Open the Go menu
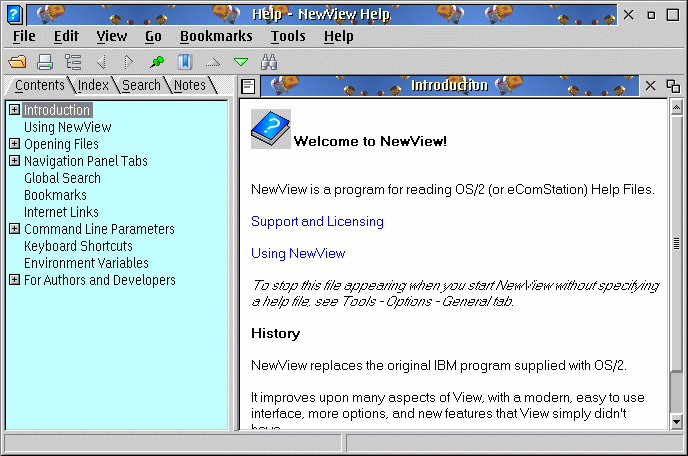Image resolution: width=688 pixels, height=456 pixels. (x=153, y=36)
